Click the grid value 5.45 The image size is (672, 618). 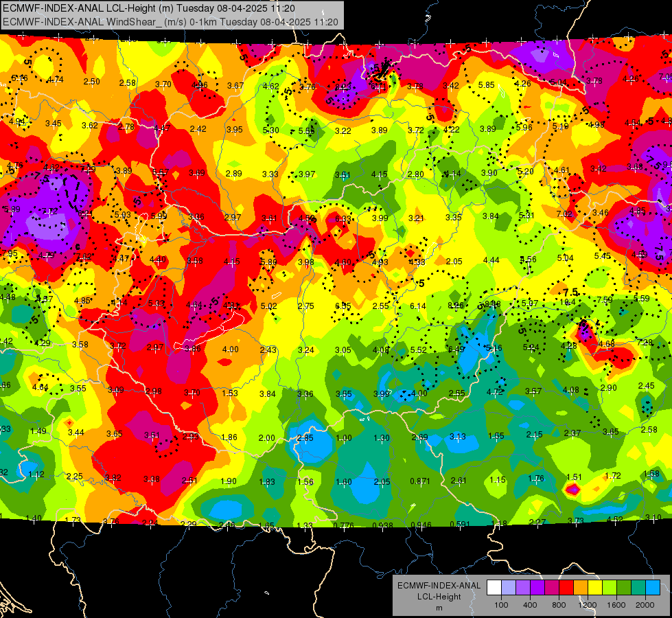(602, 255)
